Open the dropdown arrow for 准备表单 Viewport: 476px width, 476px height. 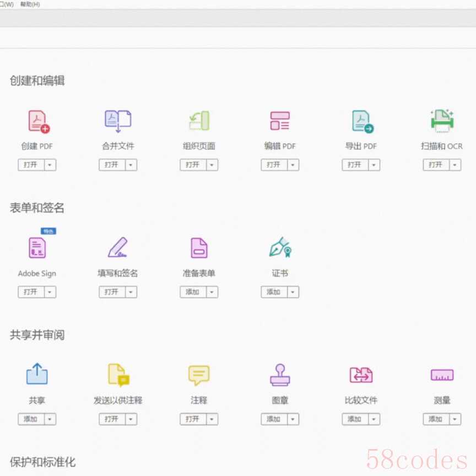212,292
